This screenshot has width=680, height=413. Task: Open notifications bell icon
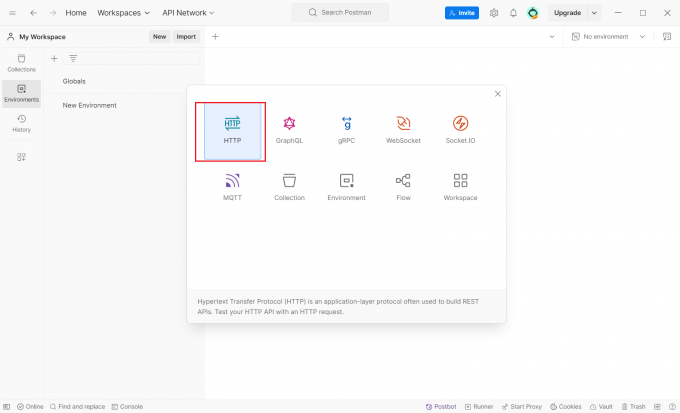pyautogui.click(x=513, y=13)
